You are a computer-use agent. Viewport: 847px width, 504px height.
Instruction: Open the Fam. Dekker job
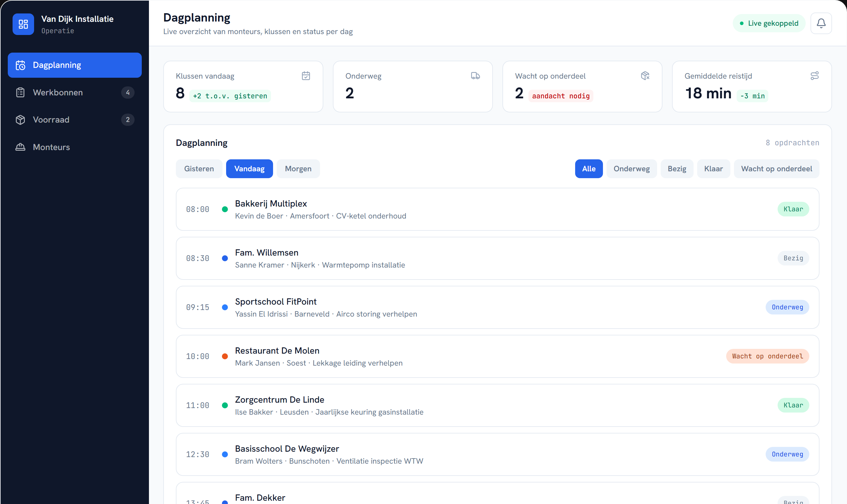pyautogui.click(x=497, y=493)
